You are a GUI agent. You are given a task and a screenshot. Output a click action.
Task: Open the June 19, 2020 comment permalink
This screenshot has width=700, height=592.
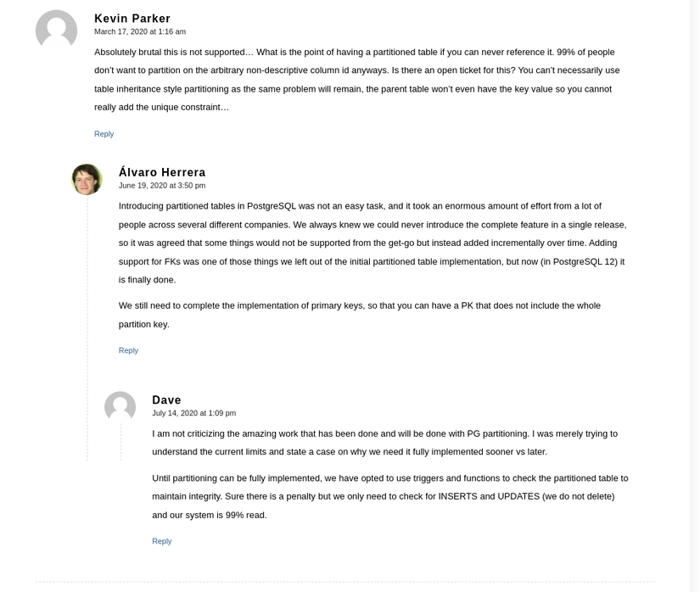(x=162, y=185)
